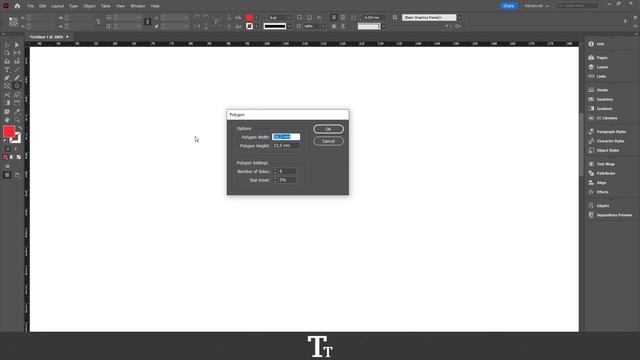
Task: Open the Edit menu
Action: [42, 6]
